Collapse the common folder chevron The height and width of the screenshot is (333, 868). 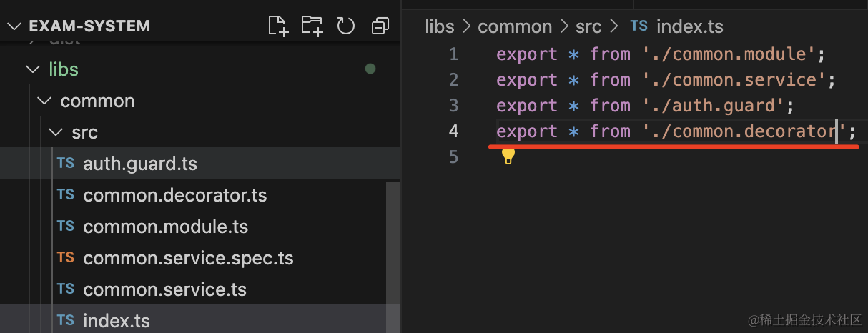(x=44, y=101)
